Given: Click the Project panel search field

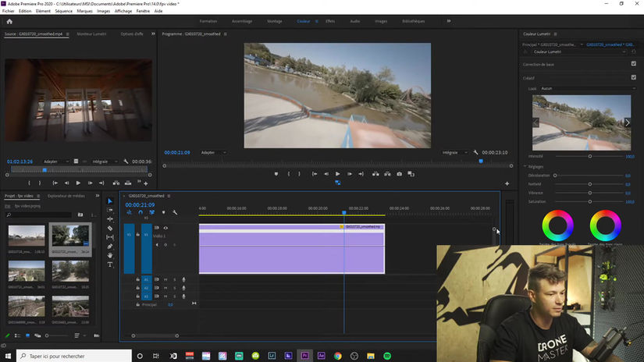Looking at the screenshot, I should click(x=40, y=215).
